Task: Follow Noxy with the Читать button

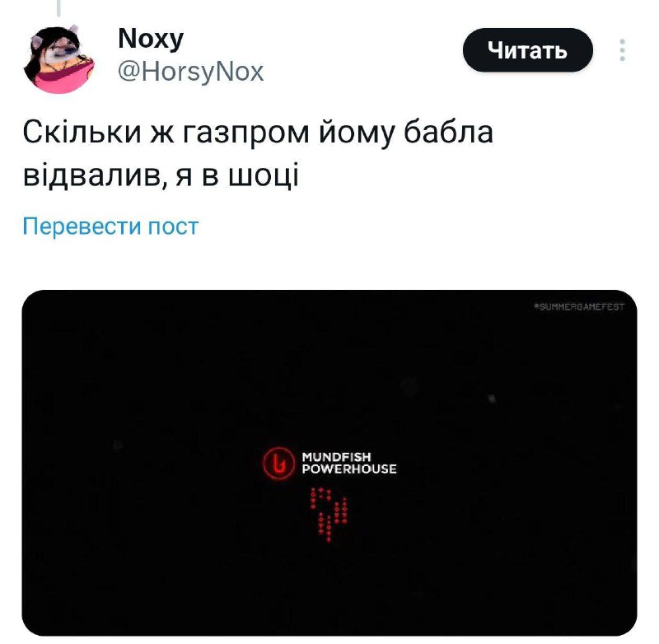Action: [x=527, y=50]
